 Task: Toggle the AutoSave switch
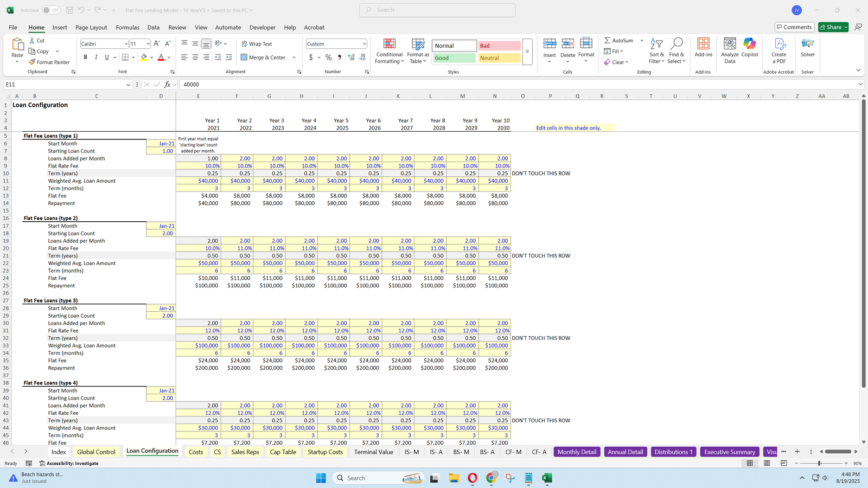point(51,10)
